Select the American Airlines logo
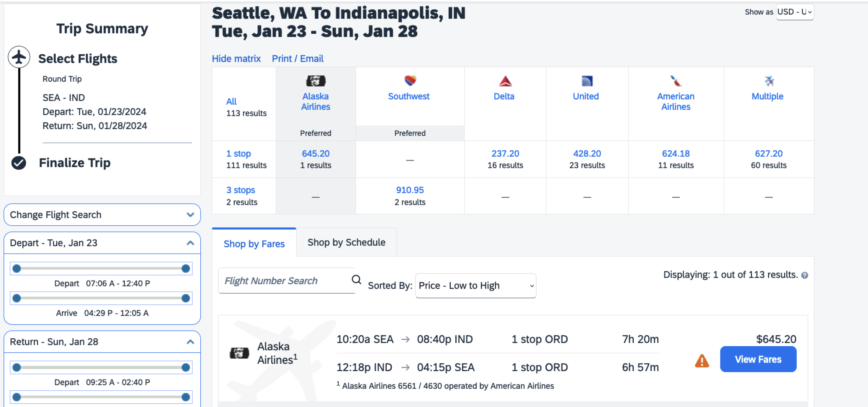868x407 pixels. pyautogui.click(x=675, y=81)
